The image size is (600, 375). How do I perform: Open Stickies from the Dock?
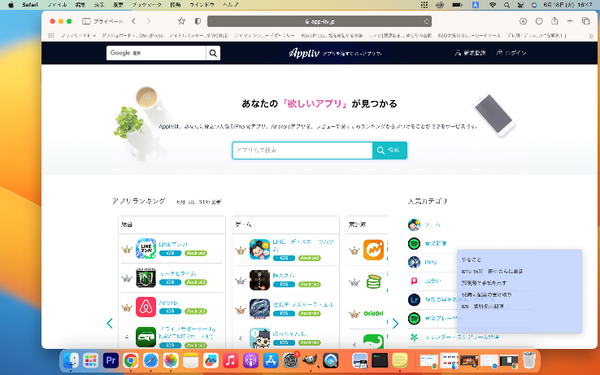tap(400, 360)
